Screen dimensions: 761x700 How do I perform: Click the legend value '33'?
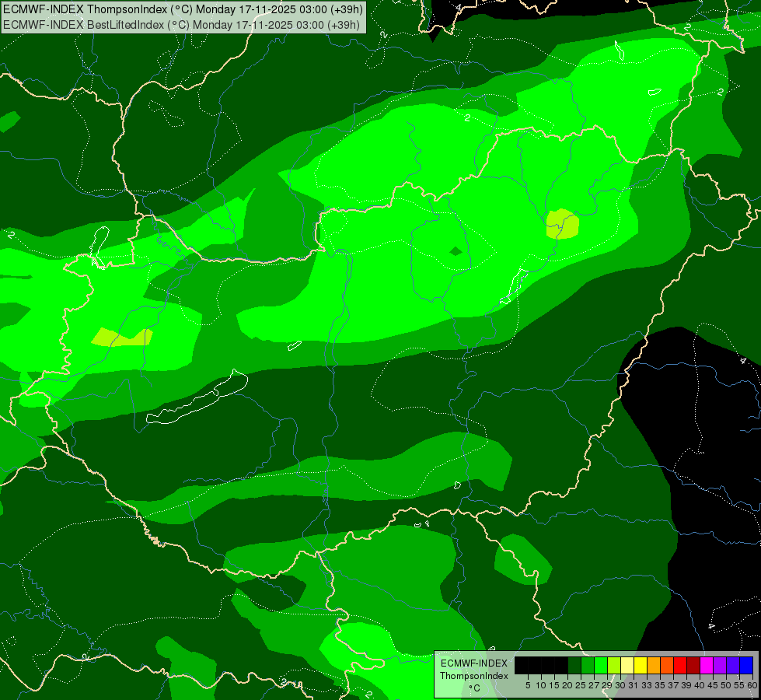[x=647, y=685]
